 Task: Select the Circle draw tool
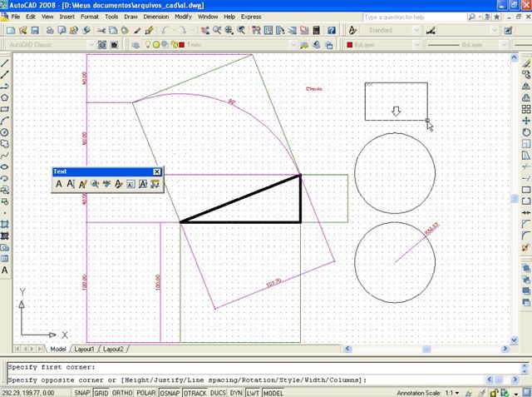click(5, 132)
